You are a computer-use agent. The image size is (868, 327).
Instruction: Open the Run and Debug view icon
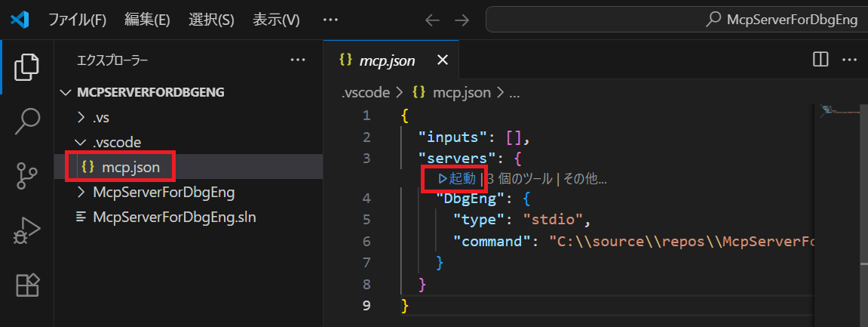point(27,230)
